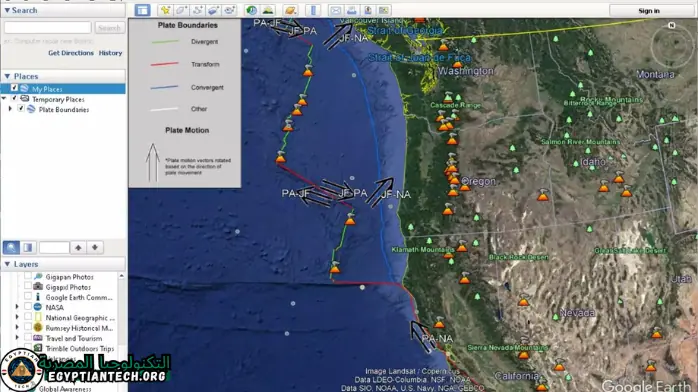Viewport: 698px width, 392px height.
Task: Click the Plate Boundaries globe icon
Action: click(x=31, y=109)
